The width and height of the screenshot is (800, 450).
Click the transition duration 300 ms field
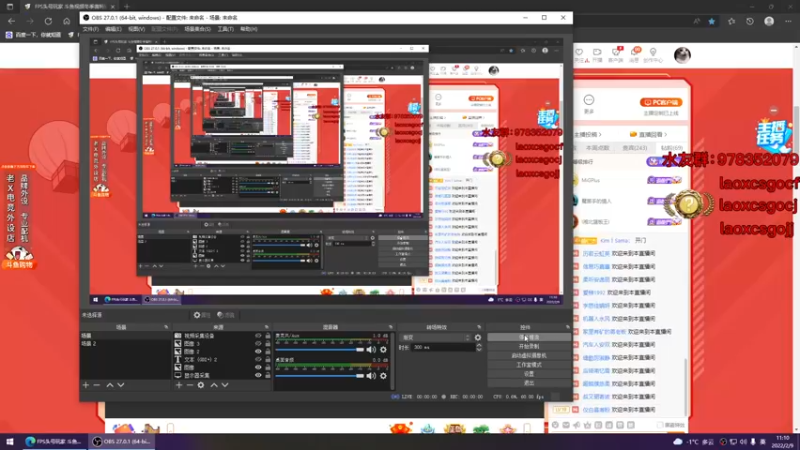tap(442, 347)
